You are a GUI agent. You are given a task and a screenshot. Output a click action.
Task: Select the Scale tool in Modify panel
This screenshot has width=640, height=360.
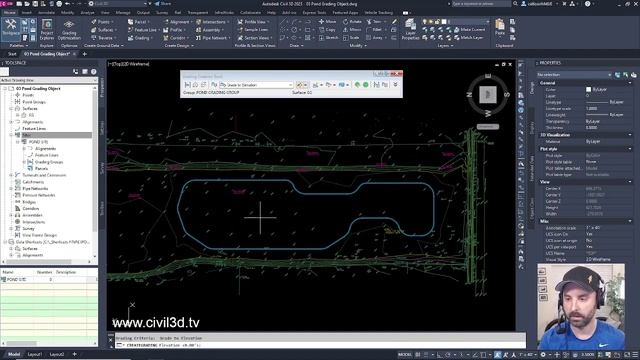[351, 38]
